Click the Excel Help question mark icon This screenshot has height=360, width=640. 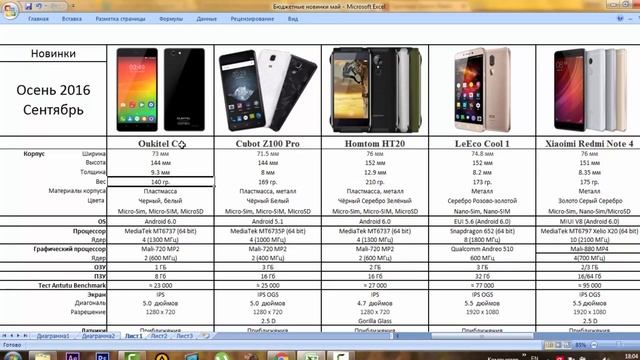620,19
